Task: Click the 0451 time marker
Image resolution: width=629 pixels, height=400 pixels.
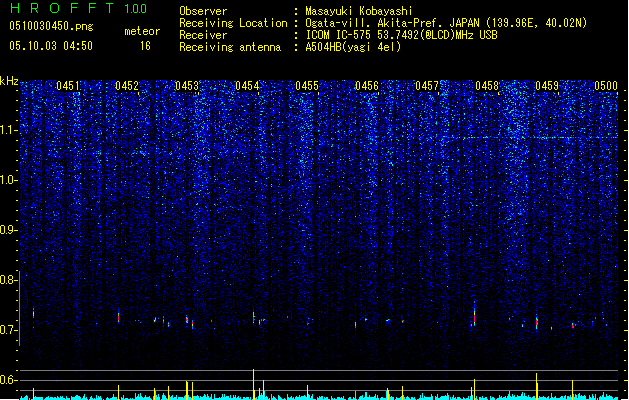Action: (67, 86)
